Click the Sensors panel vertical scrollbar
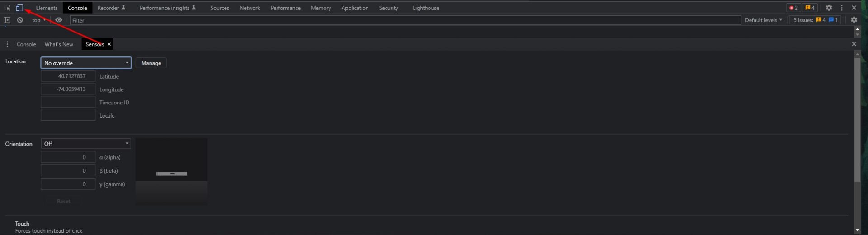Viewport: 868px width, 235px height. click(857, 120)
